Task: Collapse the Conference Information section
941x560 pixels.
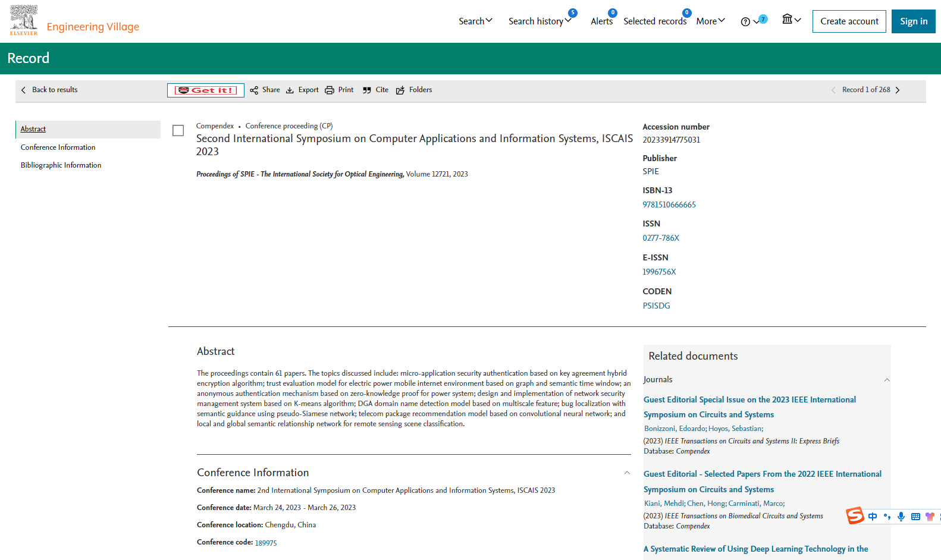Action: 627,473
